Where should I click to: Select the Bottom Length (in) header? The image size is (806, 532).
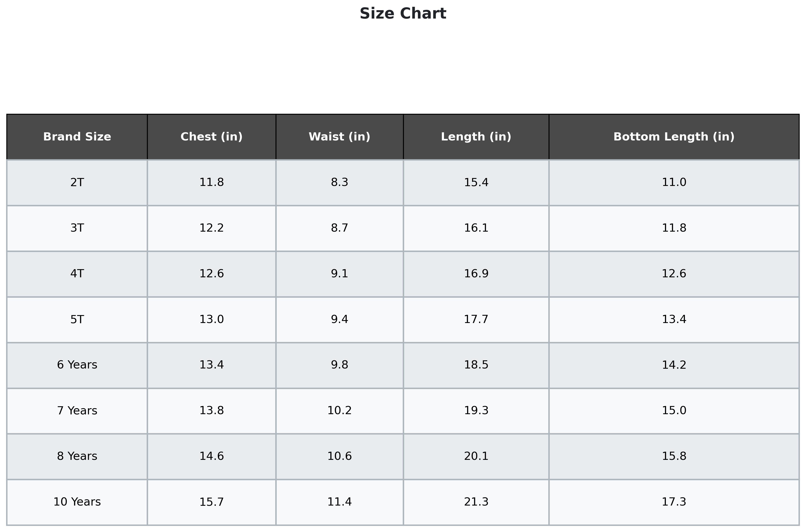(674, 137)
